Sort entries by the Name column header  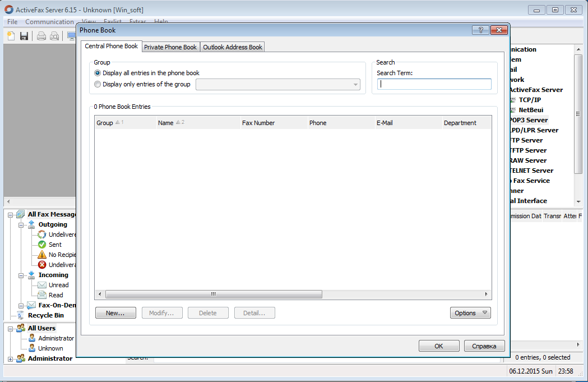click(198, 123)
